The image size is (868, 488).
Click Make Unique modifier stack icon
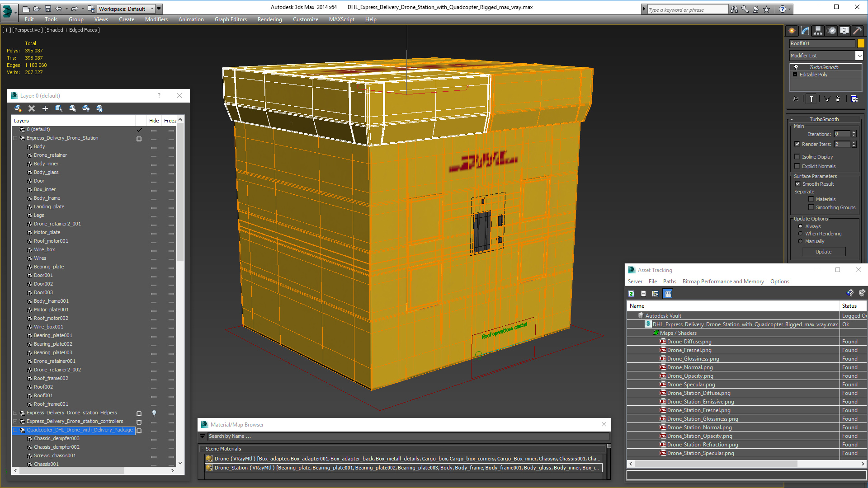tap(827, 99)
